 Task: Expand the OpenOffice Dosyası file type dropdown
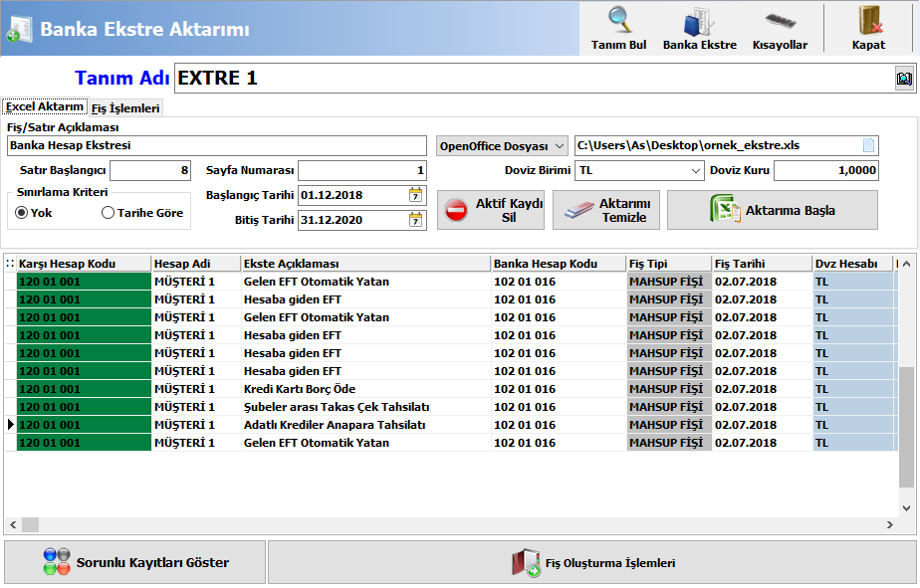click(560, 146)
